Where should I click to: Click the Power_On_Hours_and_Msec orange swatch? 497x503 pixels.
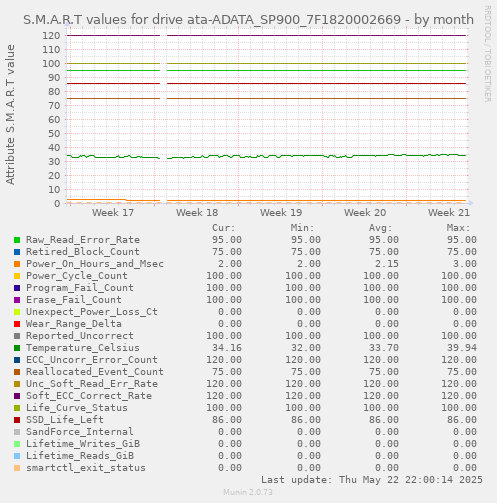(17, 264)
